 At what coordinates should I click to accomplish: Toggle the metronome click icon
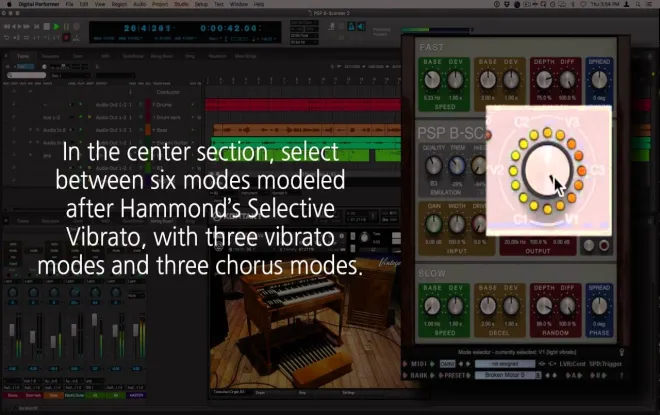(351, 27)
